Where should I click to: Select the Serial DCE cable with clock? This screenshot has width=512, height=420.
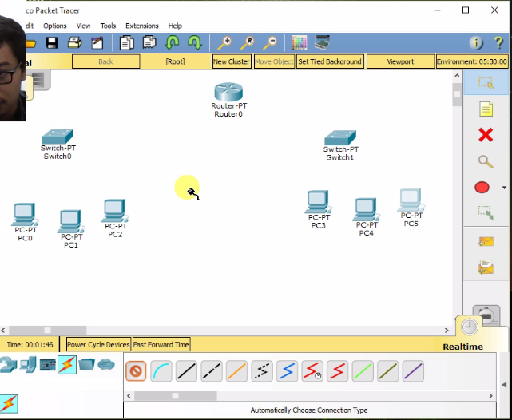tap(312, 371)
